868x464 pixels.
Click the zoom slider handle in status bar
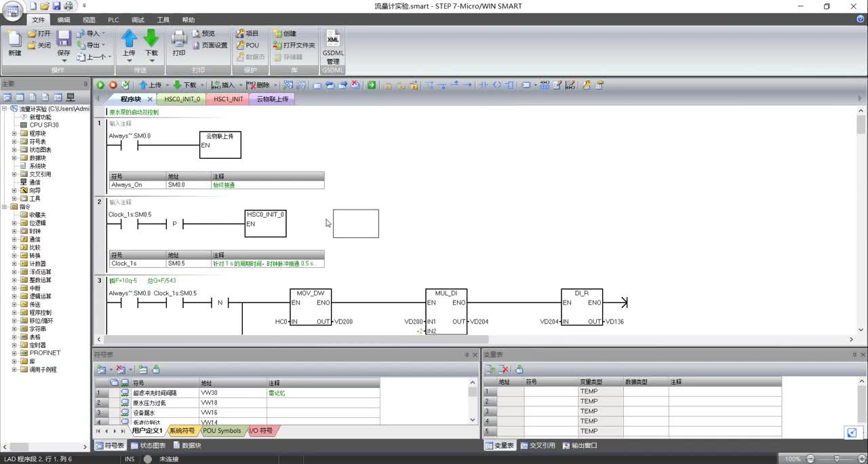[837, 459]
